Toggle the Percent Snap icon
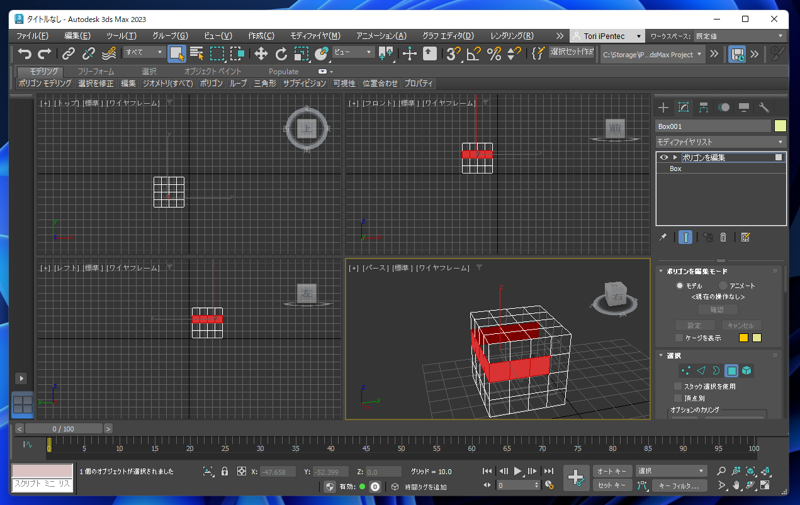Viewport: 800px width, 505px height. click(x=494, y=54)
